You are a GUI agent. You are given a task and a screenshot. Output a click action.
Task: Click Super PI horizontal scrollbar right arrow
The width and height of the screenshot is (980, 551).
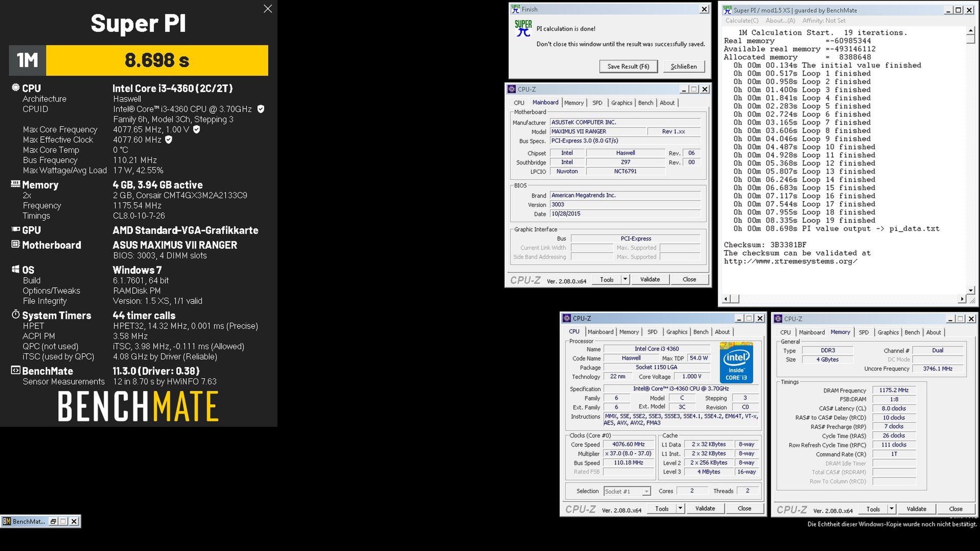[x=962, y=299]
